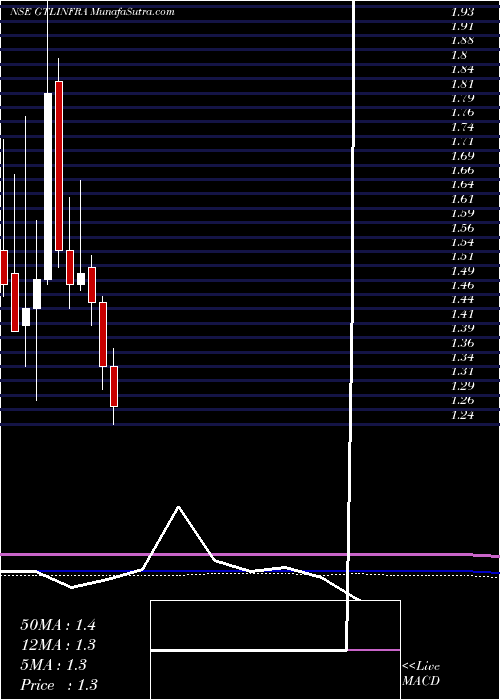Screen dimensions: 500x700
Task: Click the 1.79 price axis label
Action: 463,98
